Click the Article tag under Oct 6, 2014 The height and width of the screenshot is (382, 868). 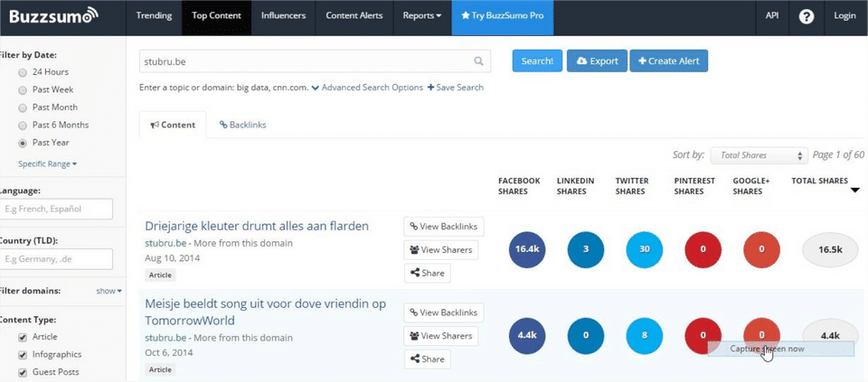161,369
